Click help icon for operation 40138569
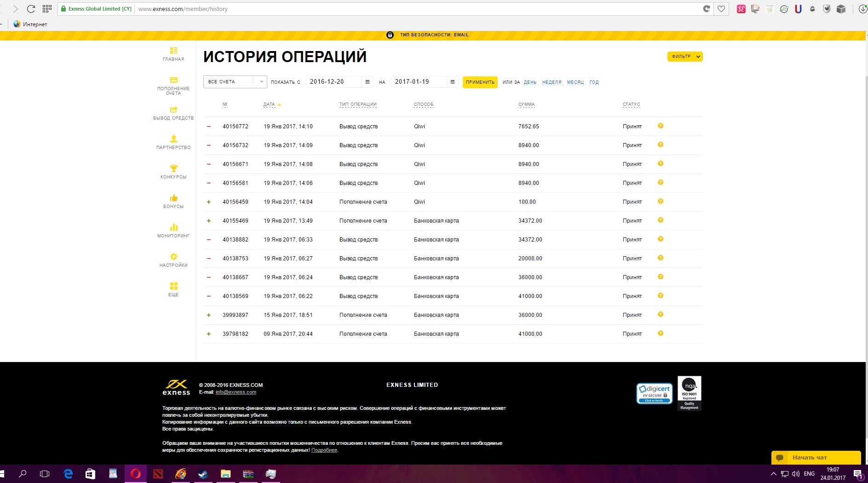Viewport: 868px width, 483px height. 661,296
